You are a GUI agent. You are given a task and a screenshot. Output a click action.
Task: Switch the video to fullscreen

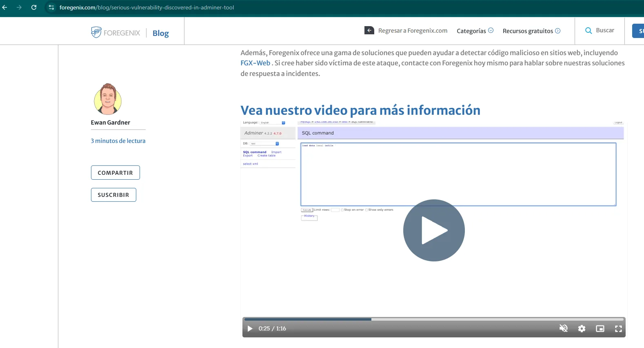coord(619,328)
